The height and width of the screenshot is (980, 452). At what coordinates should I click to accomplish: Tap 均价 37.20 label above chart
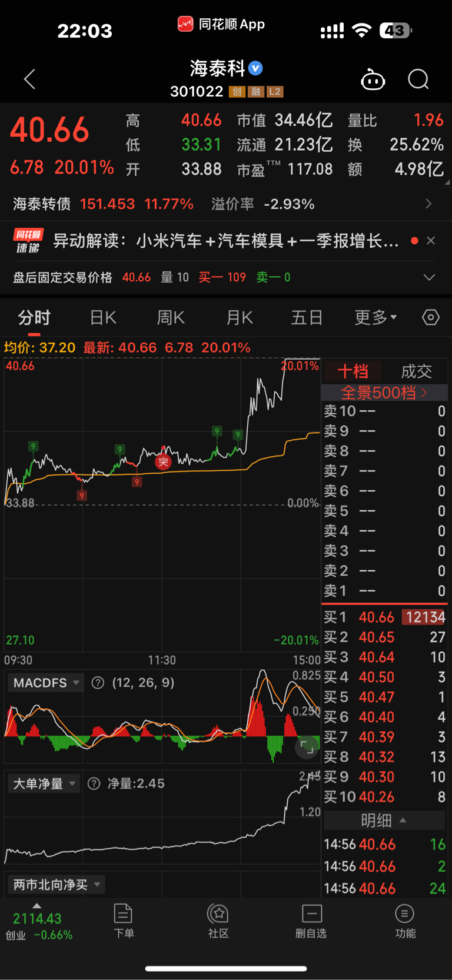tap(39, 347)
